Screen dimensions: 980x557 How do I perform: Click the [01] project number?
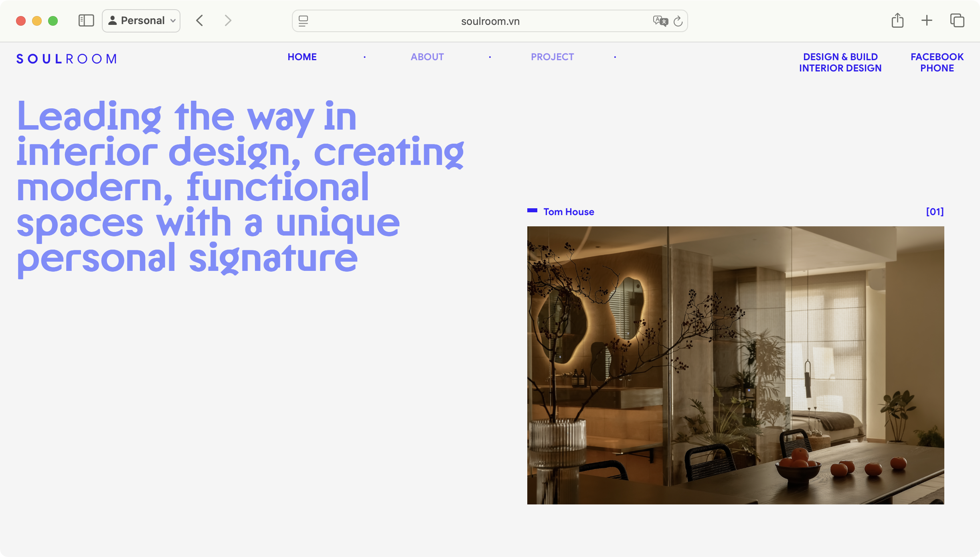[x=935, y=211]
